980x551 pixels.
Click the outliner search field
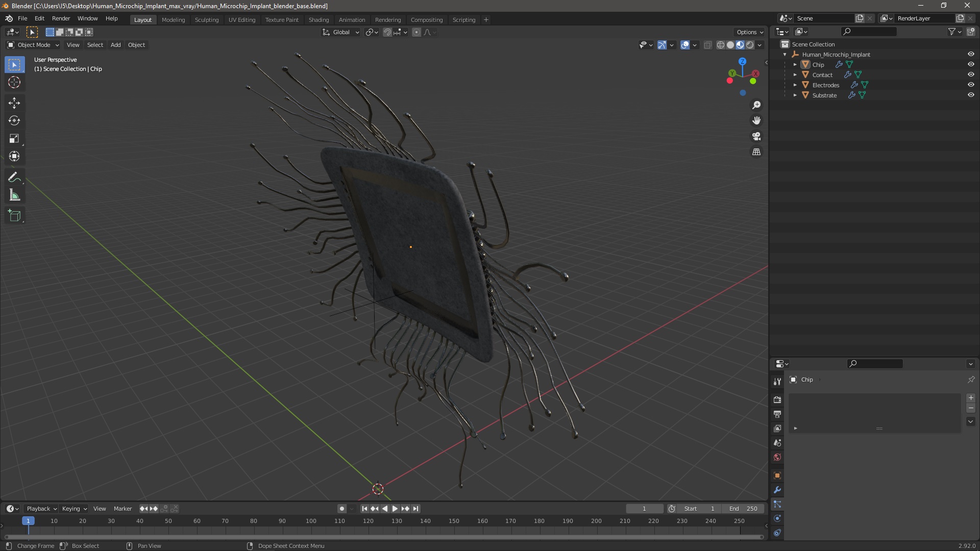[x=869, y=32]
